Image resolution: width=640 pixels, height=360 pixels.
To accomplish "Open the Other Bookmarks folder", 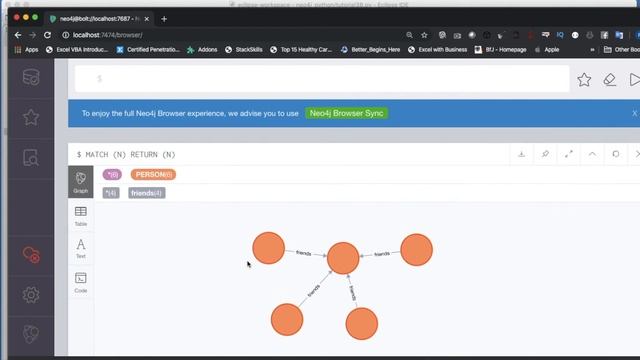I will pyautogui.click(x=622, y=50).
